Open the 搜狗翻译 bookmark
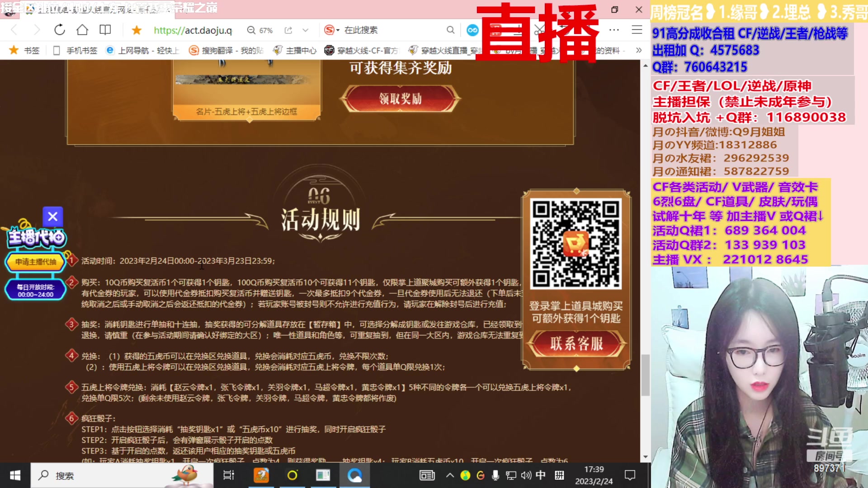Screen dimensions: 868x488 pyautogui.click(x=226, y=50)
